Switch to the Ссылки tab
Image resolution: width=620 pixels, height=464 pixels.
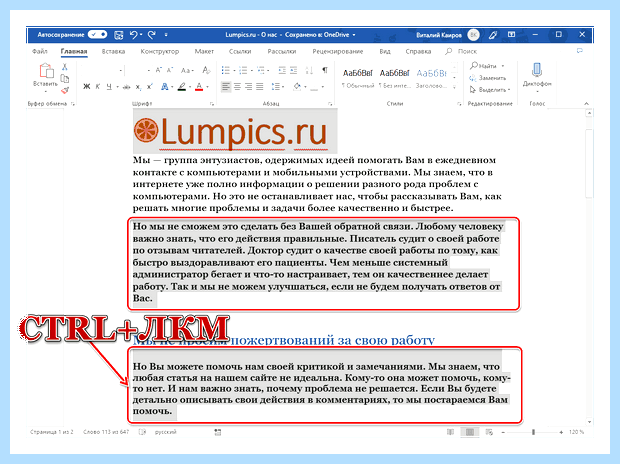(240, 51)
